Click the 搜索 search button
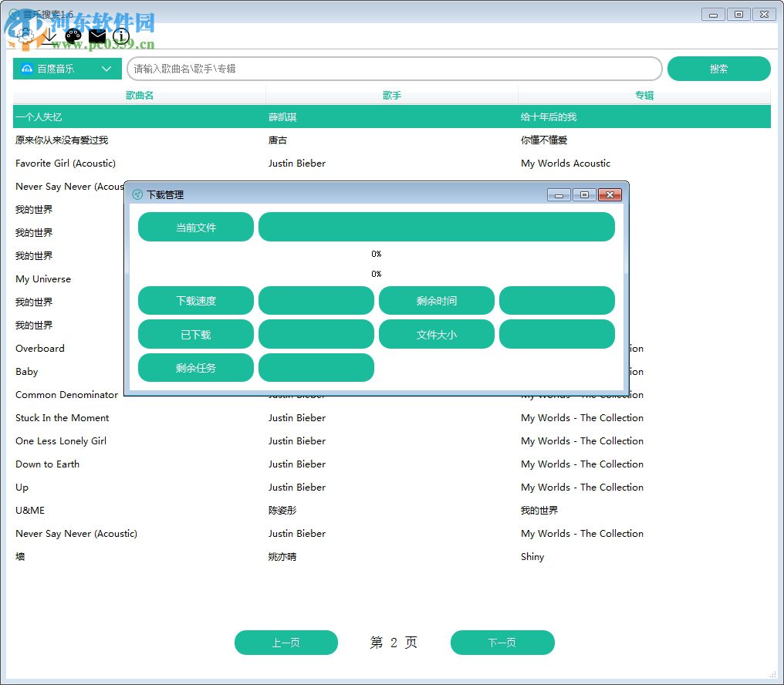Image resolution: width=784 pixels, height=685 pixels. (718, 69)
